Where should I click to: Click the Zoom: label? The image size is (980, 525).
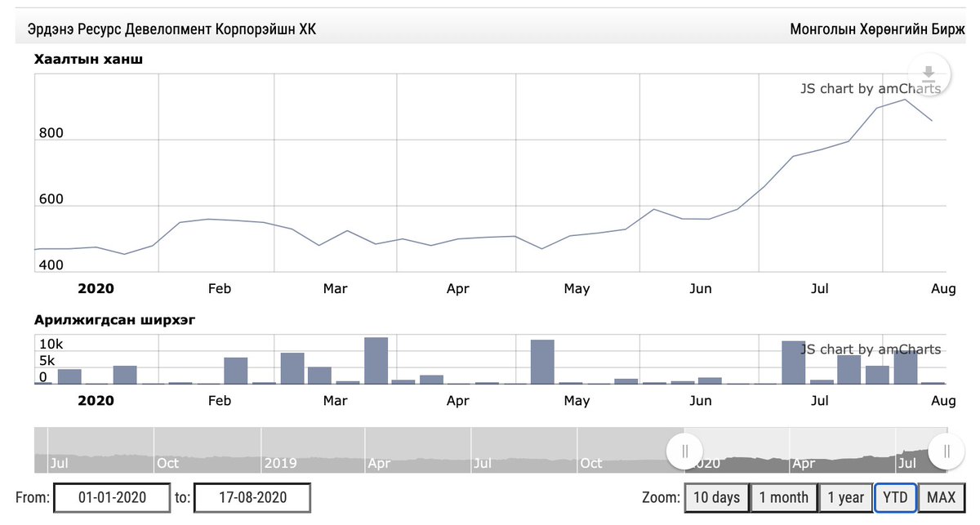point(660,497)
